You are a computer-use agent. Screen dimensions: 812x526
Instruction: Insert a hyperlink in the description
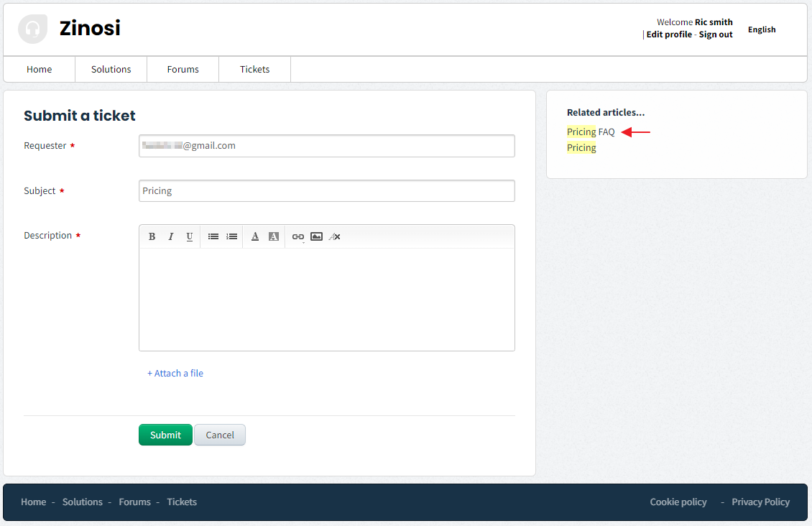coord(297,236)
